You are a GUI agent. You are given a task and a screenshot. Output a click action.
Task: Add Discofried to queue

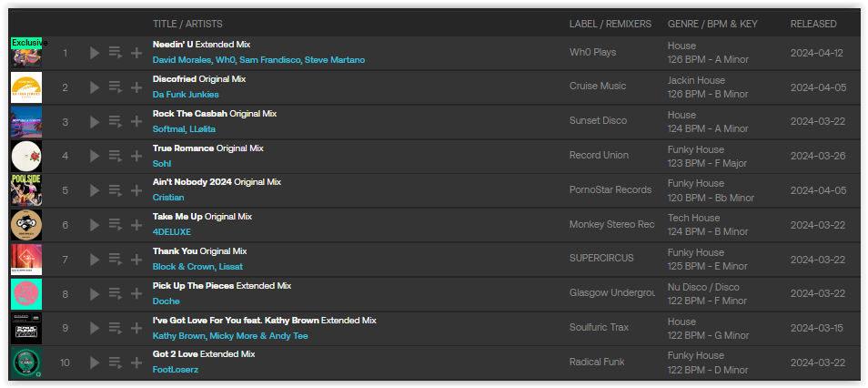click(x=116, y=87)
